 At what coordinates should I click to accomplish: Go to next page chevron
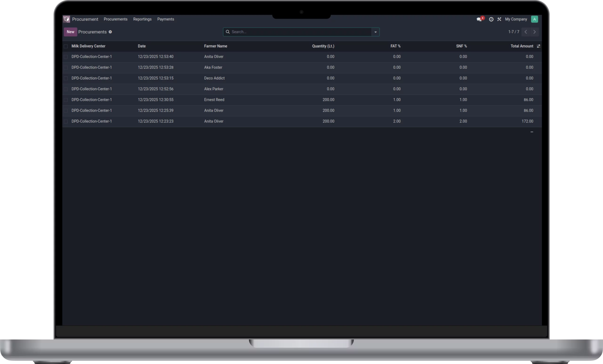pyautogui.click(x=534, y=32)
